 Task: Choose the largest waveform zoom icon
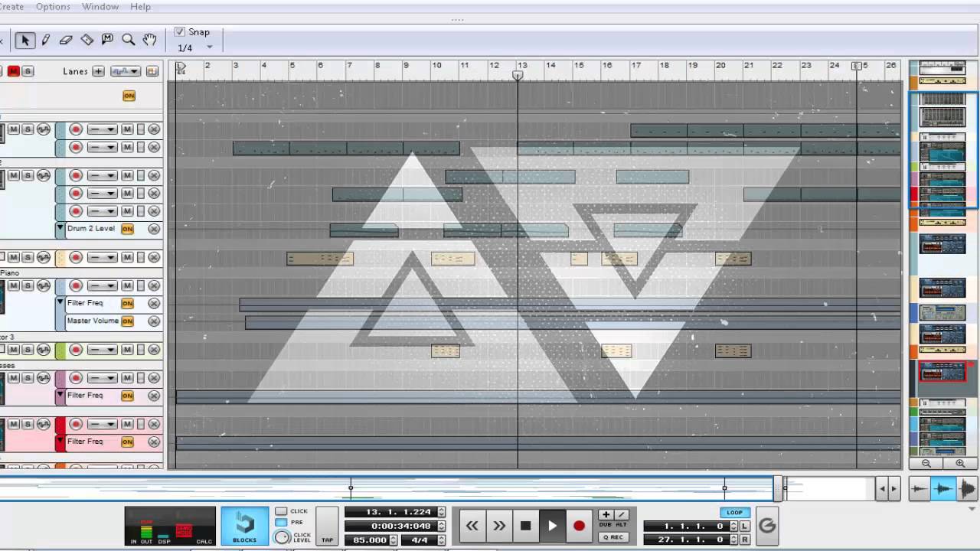(966, 488)
